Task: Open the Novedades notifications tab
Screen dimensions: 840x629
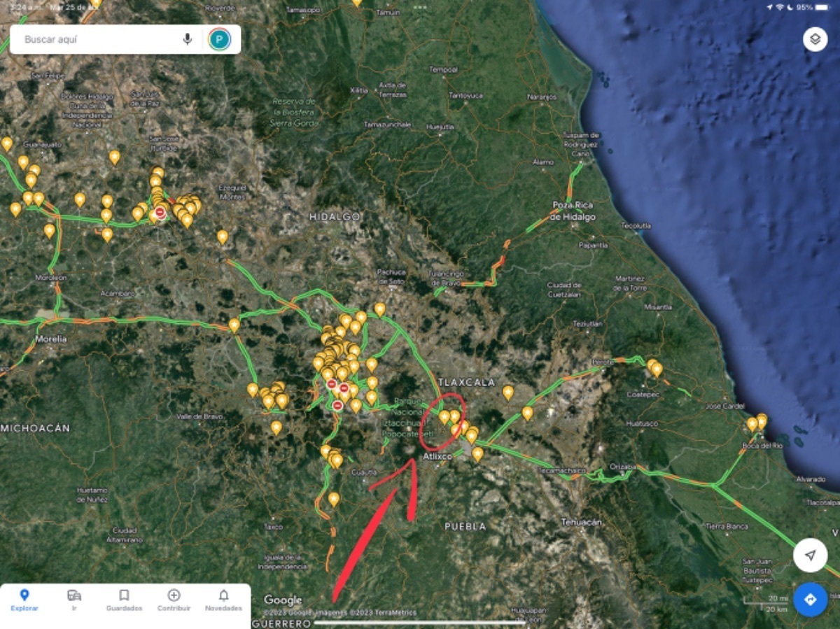Action: [x=223, y=600]
